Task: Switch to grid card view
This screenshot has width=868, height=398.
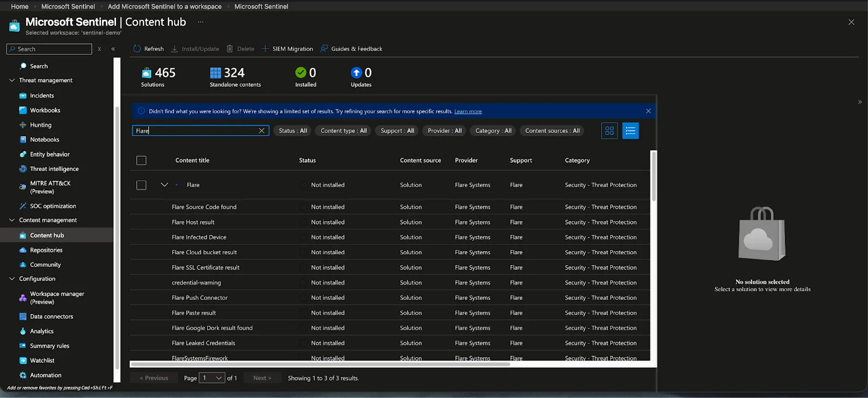Action: tap(609, 131)
